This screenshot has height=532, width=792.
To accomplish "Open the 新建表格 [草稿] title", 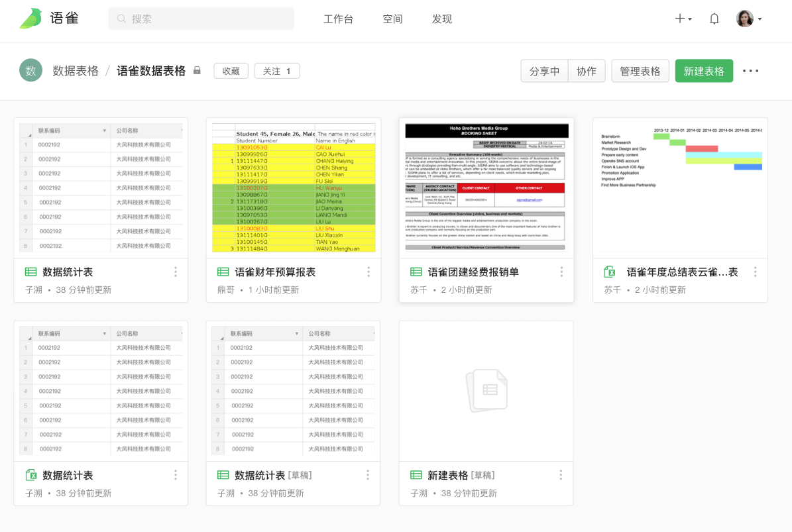I will point(461,475).
